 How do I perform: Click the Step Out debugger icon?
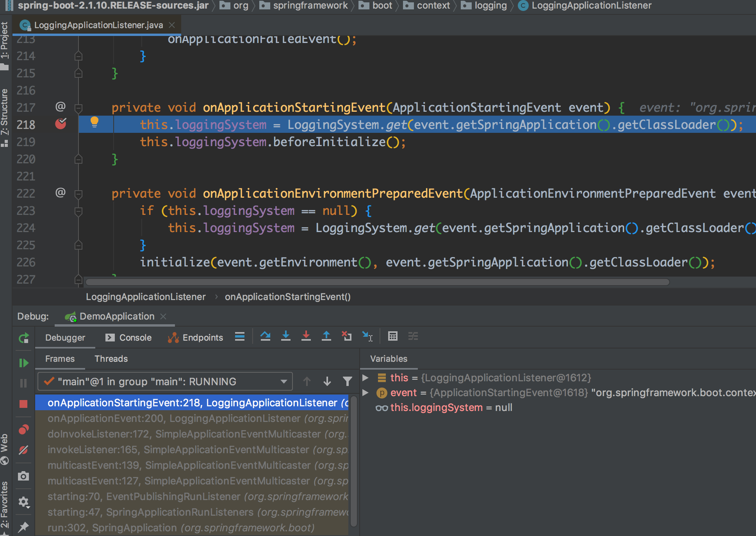point(326,336)
